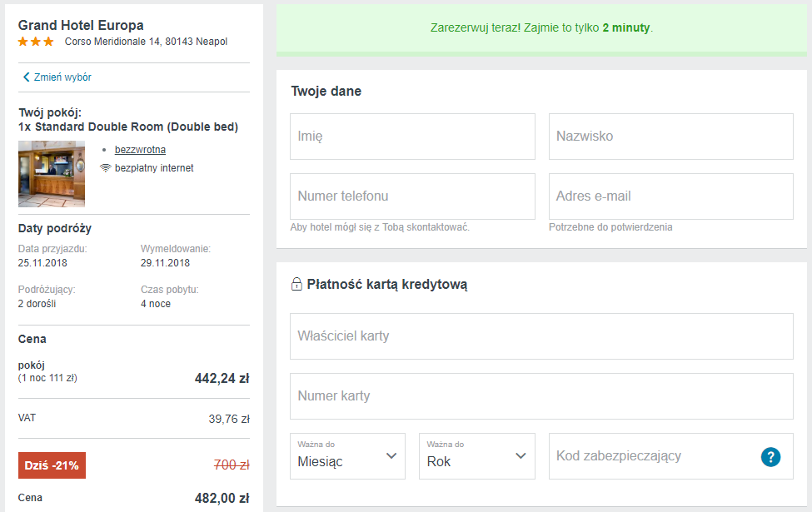This screenshot has height=512, width=812.
Task: Click into the Właściciel karty field
Action: tap(541, 336)
